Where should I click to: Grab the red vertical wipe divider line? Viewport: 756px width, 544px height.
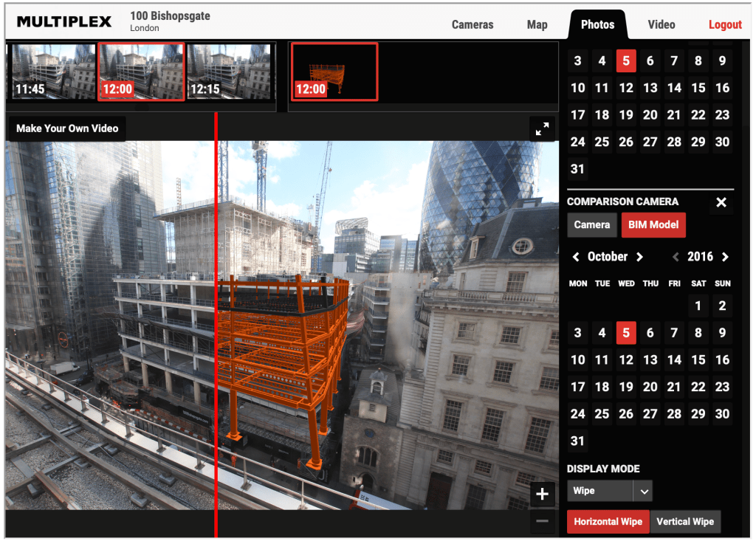(x=216, y=325)
